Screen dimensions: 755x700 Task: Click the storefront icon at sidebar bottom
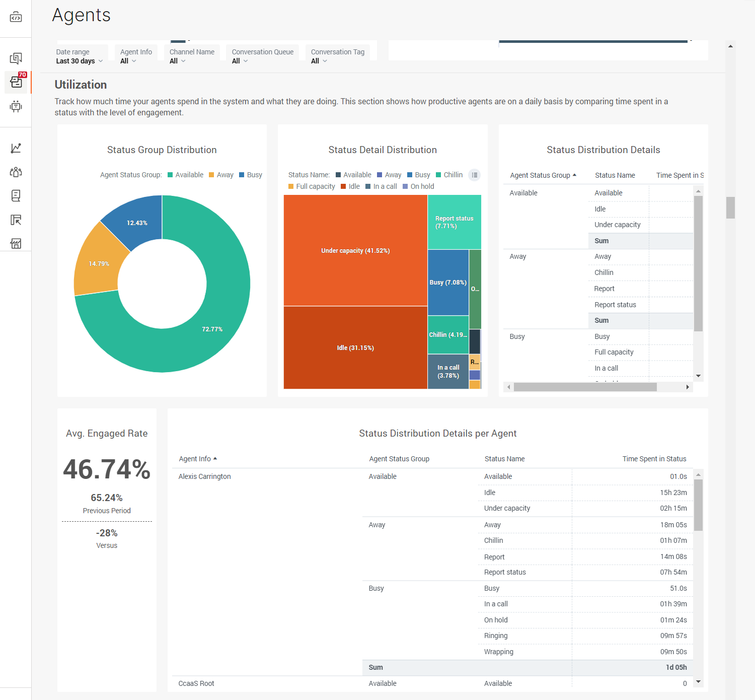[16, 244]
